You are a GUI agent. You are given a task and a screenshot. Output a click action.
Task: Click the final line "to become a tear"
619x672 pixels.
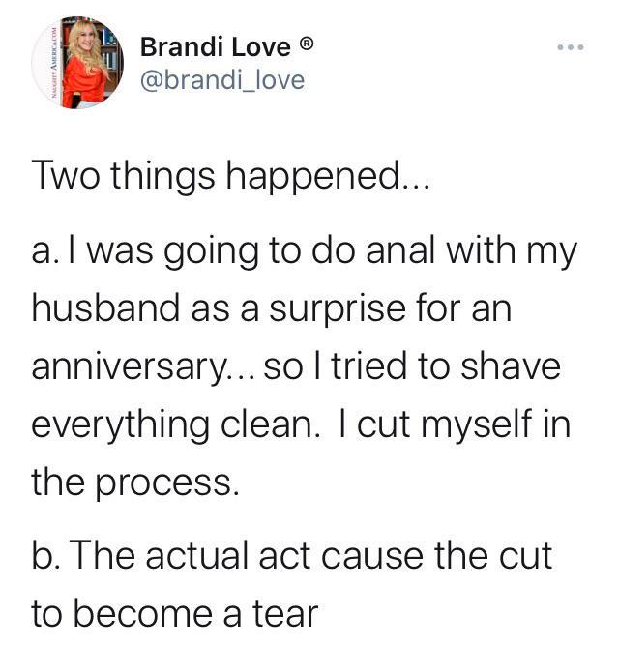[175, 613]
